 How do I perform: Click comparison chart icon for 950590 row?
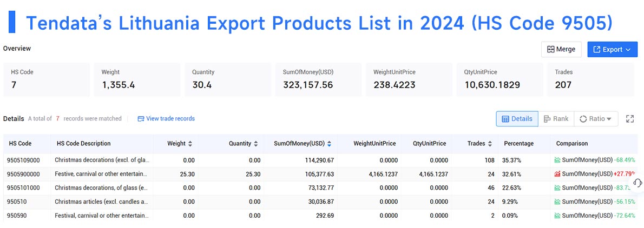click(557, 216)
